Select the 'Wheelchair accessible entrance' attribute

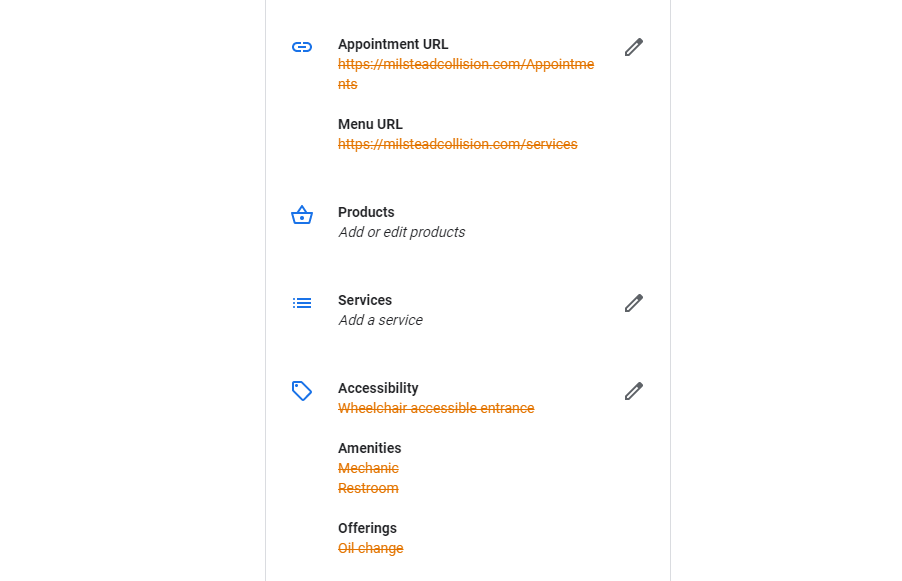point(436,408)
